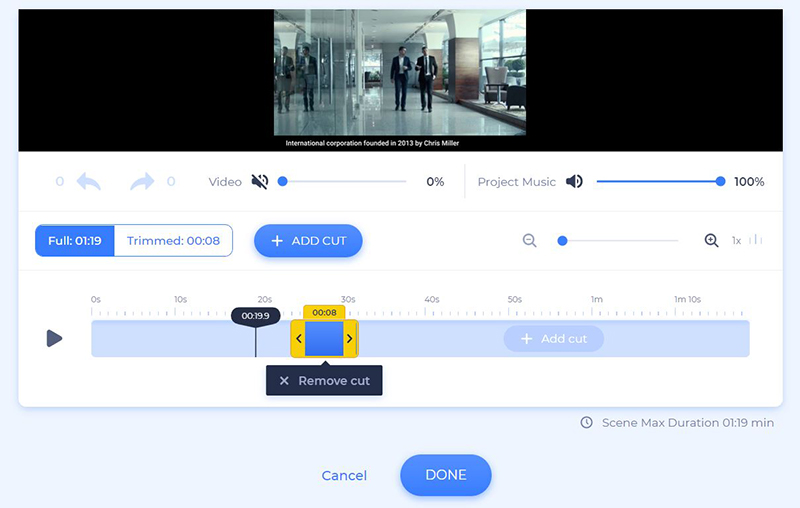Click the blue ADD CUT button

[308, 241]
